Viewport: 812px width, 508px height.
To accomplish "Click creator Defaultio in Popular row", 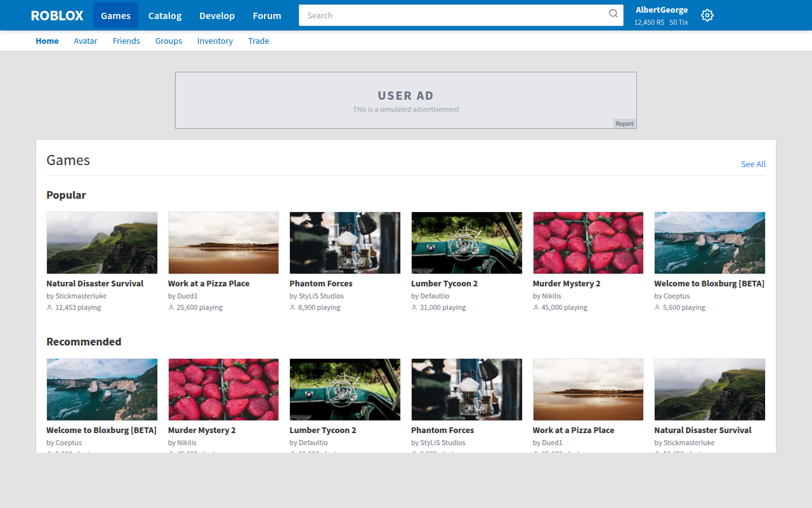I will point(435,296).
